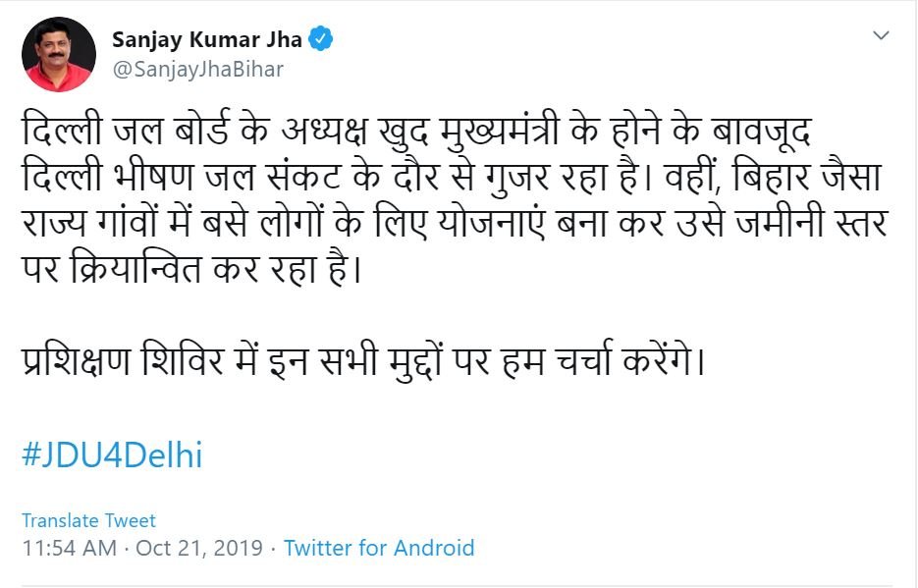This screenshot has height=588, width=918.
Task: Click the blue verified badge icon
Action: pyautogui.click(x=321, y=39)
